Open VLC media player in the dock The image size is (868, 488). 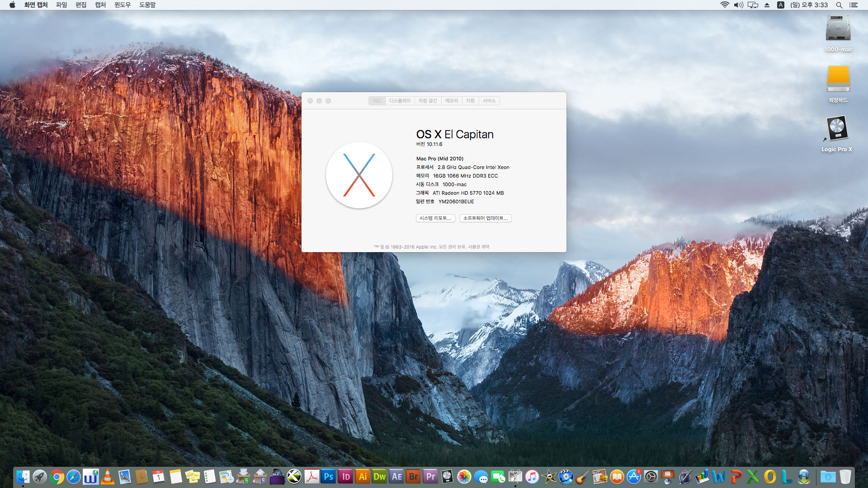point(108,477)
